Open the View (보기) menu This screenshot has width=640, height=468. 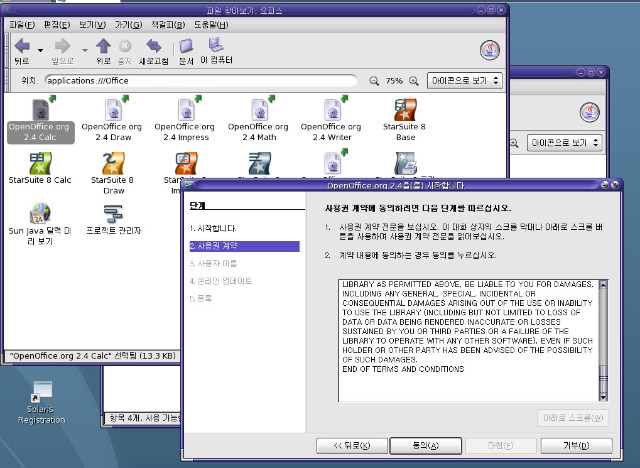(x=92, y=25)
